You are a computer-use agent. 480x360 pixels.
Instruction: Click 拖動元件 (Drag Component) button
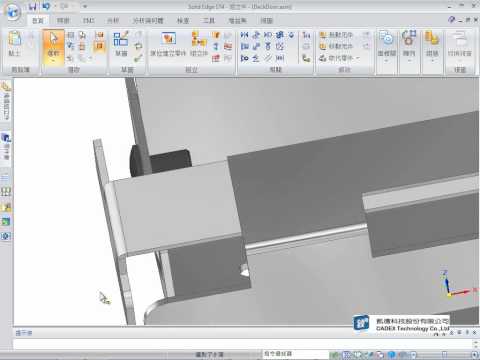(336, 35)
